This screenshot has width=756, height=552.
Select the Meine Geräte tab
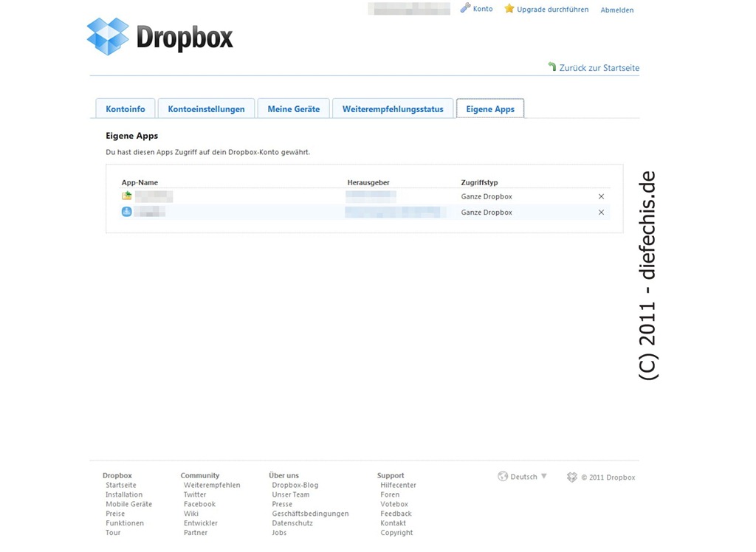click(294, 109)
